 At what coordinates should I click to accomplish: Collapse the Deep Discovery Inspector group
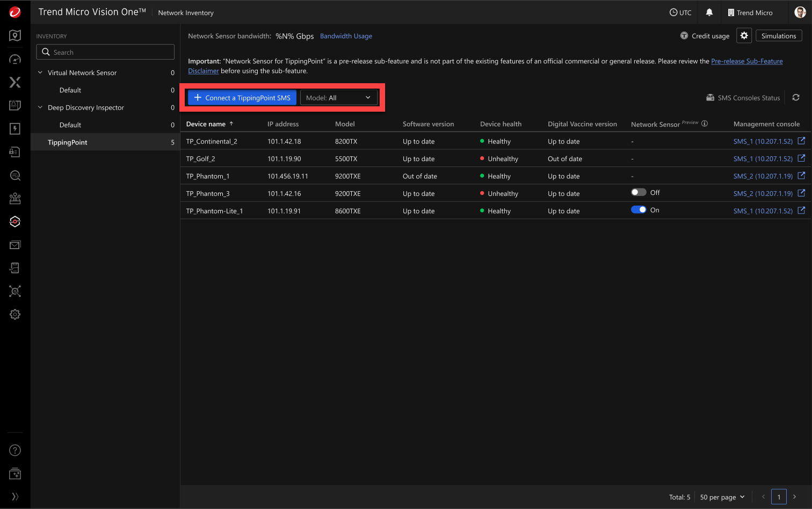40,107
